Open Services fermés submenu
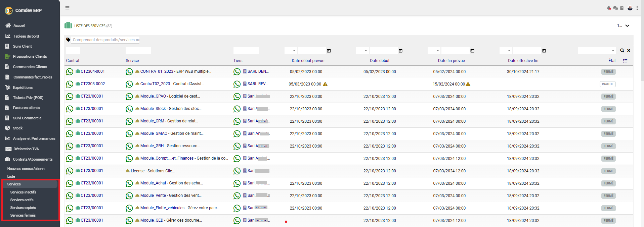Viewport: 644px width, 227px height. 23,215
